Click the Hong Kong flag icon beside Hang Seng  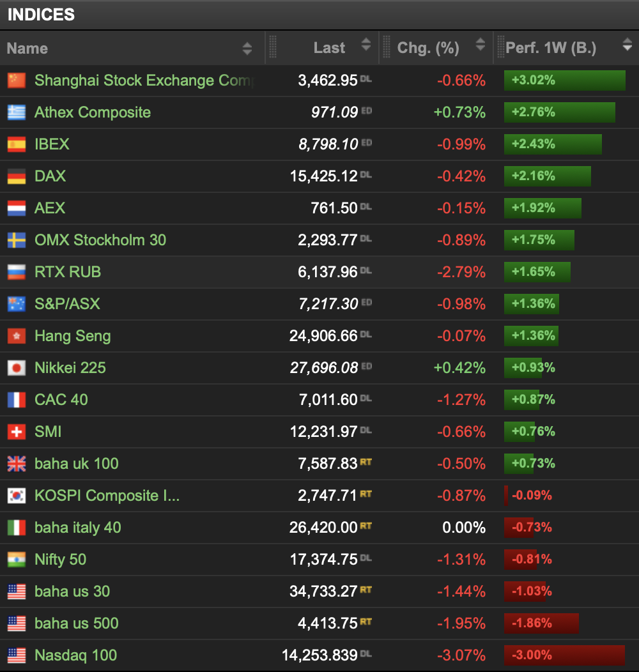(x=17, y=335)
